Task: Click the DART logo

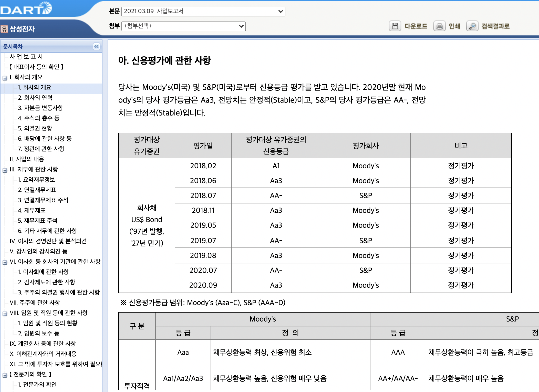Action: 26,8
